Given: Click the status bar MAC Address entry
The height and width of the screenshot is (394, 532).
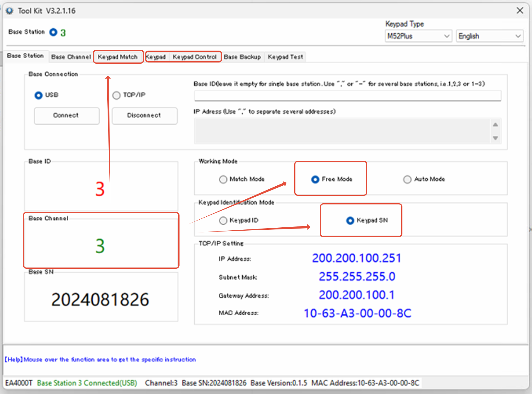Looking at the screenshot, I should (x=365, y=383).
